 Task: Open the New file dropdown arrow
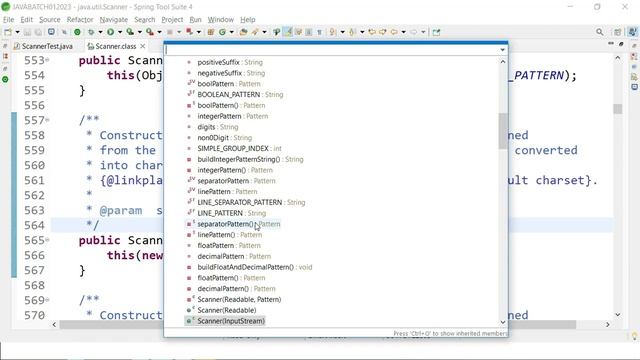[x=17, y=32]
